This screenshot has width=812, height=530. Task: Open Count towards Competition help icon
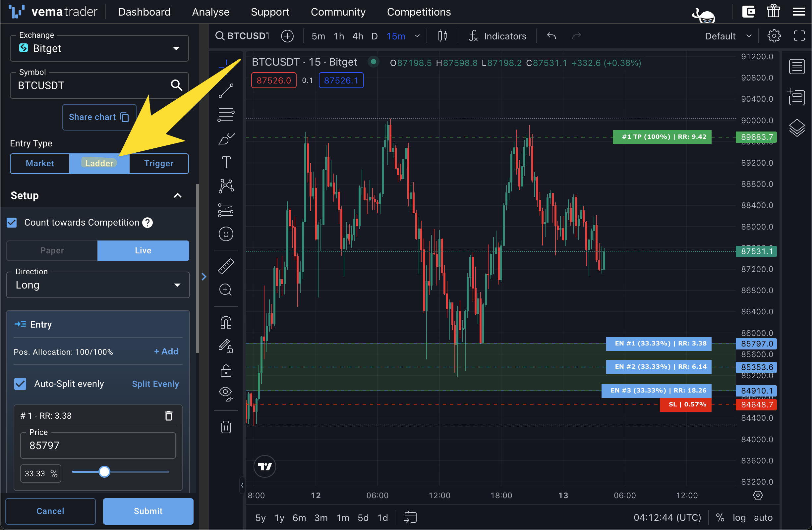147,223
